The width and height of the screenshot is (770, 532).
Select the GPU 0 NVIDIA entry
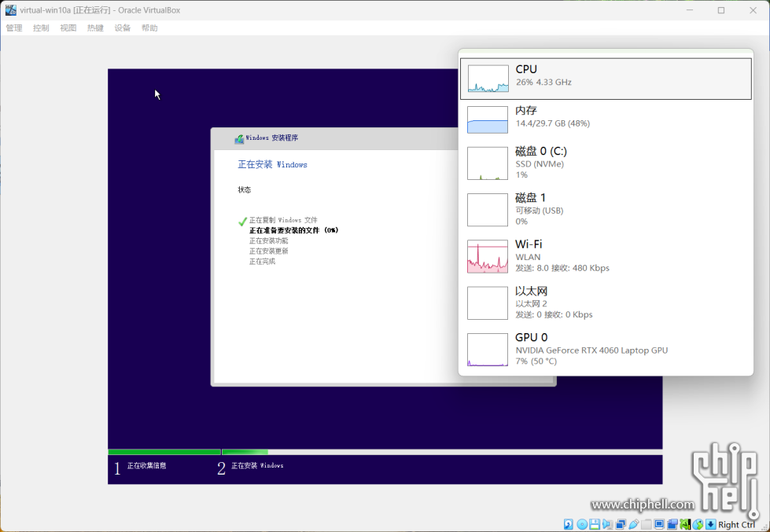(606, 349)
